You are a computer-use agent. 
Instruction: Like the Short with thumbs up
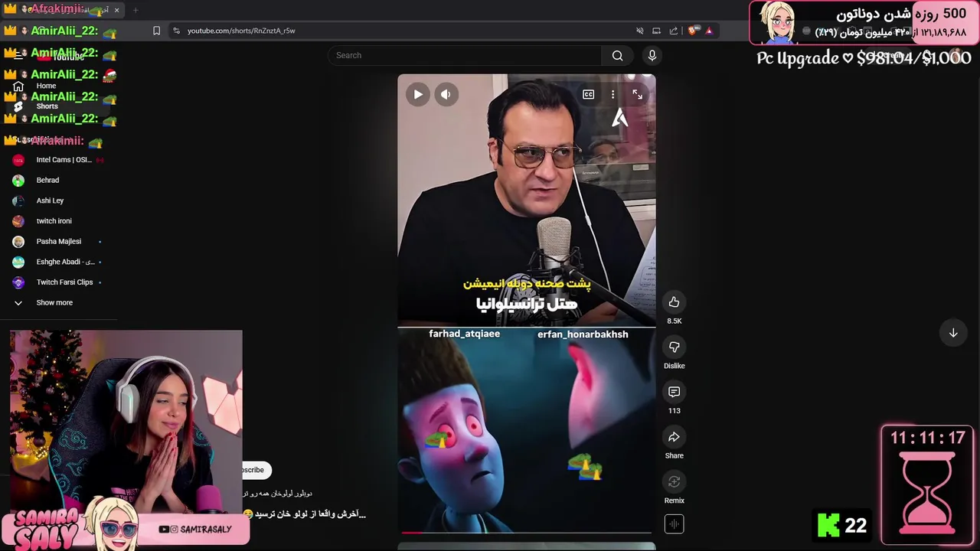click(x=674, y=302)
